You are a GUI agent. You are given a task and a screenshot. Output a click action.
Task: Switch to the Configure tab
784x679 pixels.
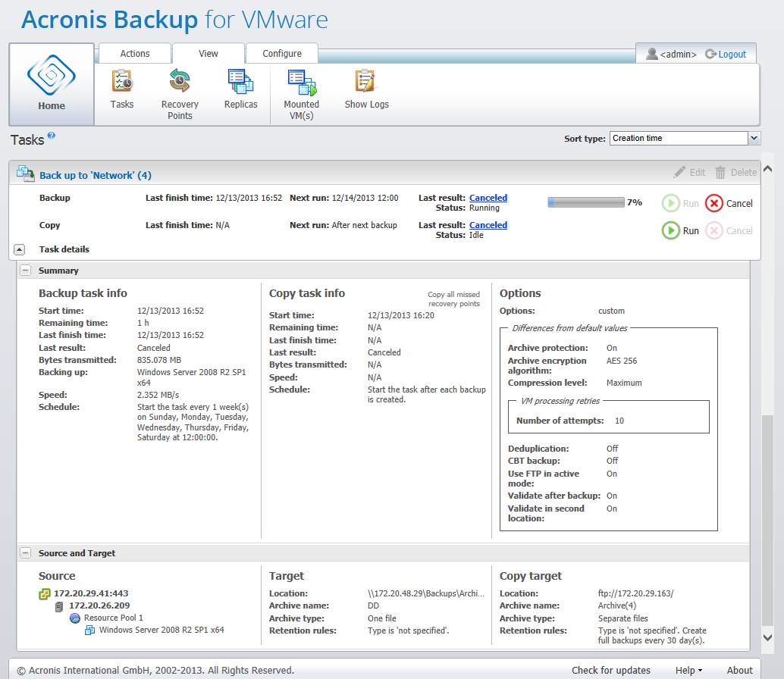tap(282, 54)
